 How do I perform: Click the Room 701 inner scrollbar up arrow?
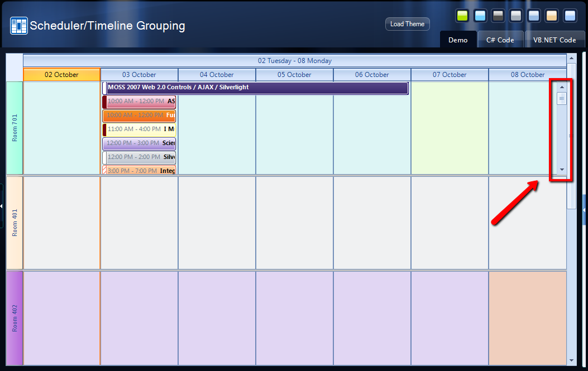tap(562, 87)
